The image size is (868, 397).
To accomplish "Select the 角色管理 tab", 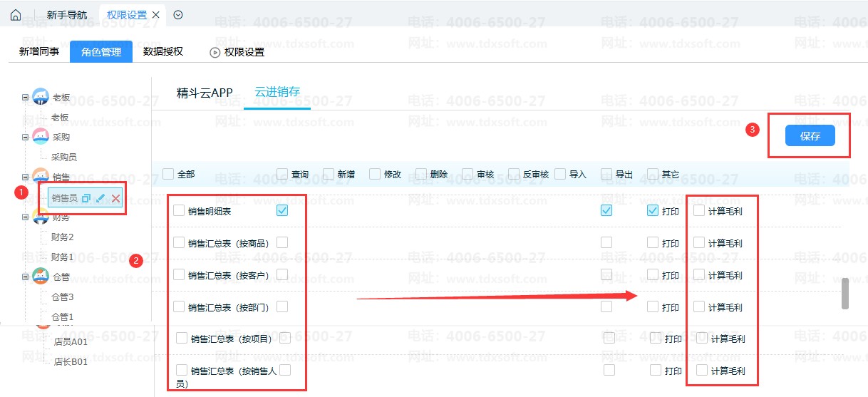I will coord(101,52).
